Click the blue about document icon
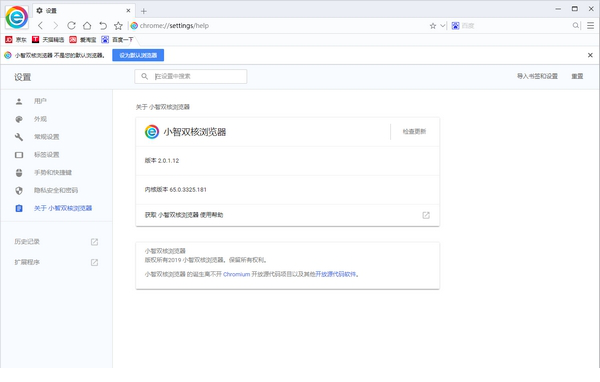Image resolution: width=600 pixels, height=382 pixels. (19, 208)
